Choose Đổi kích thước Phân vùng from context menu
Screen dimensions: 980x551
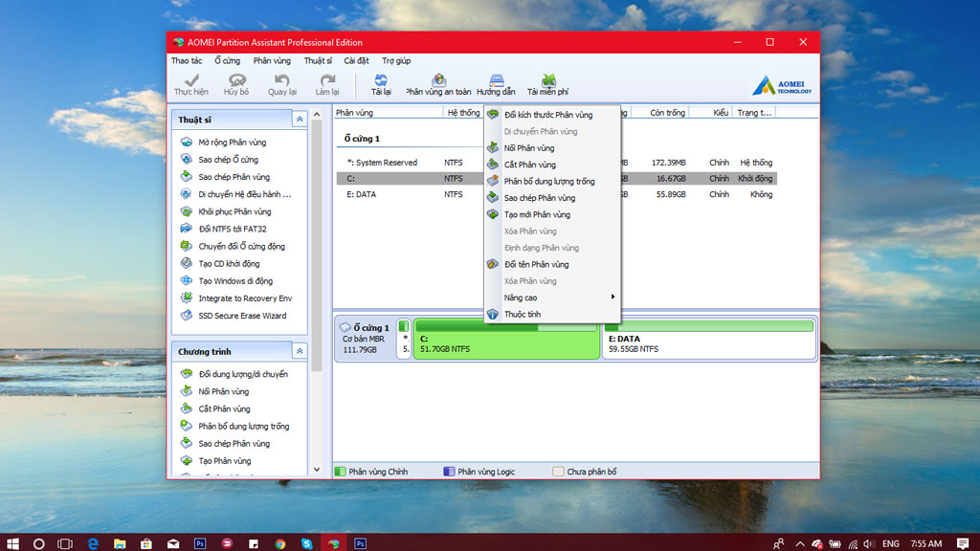click(x=552, y=115)
